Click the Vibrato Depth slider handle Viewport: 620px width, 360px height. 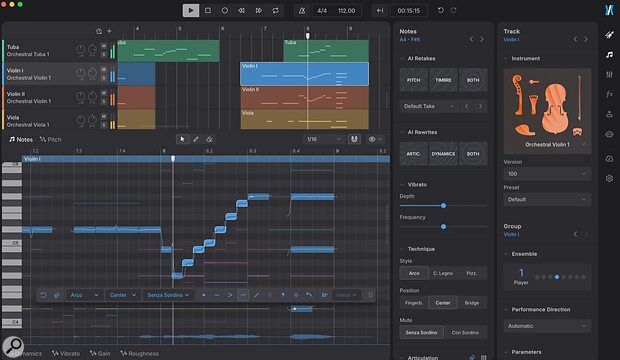click(x=443, y=206)
